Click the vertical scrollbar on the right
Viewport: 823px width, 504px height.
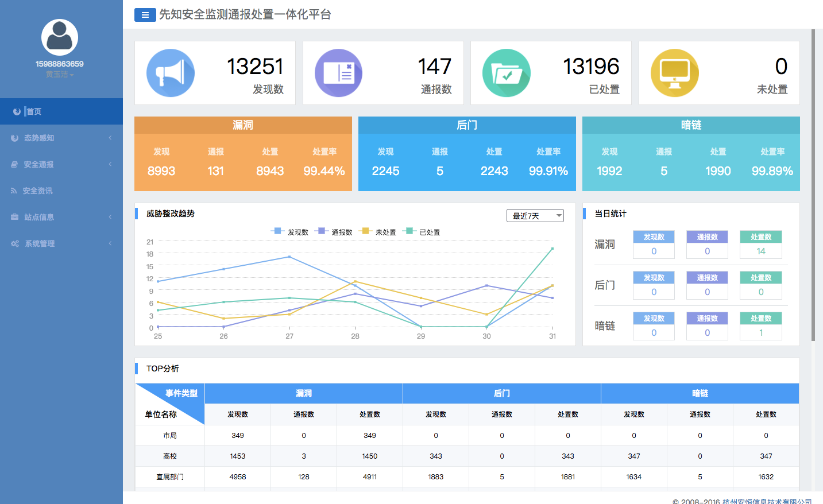tap(813, 184)
